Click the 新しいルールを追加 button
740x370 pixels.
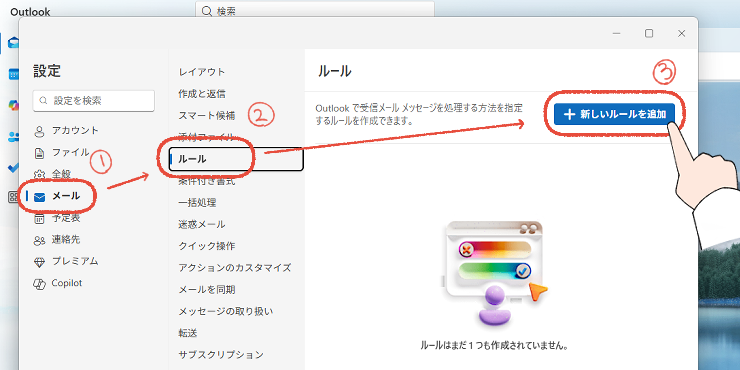click(614, 114)
